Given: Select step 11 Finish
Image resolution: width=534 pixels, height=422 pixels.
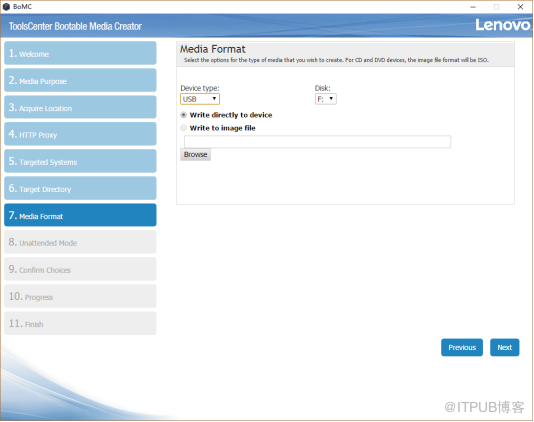Looking at the screenshot, I should (x=80, y=323).
